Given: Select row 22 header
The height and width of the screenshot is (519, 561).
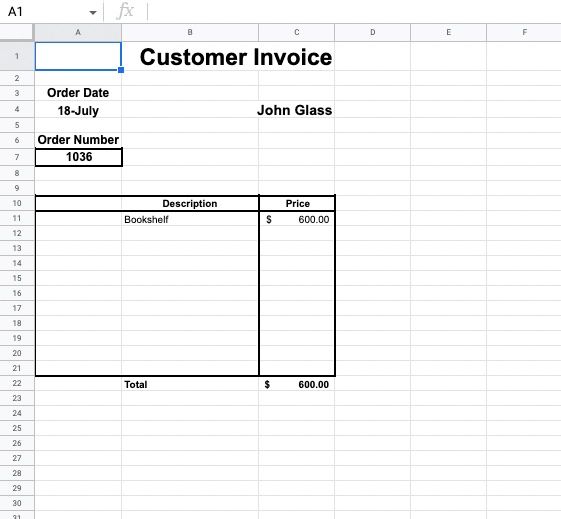Looking at the screenshot, I should point(17,383).
